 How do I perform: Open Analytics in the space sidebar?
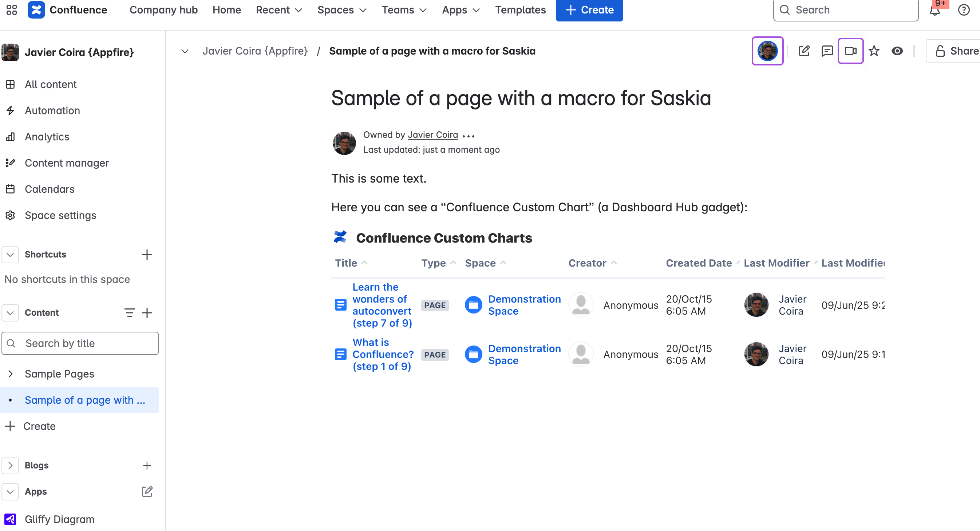47,137
